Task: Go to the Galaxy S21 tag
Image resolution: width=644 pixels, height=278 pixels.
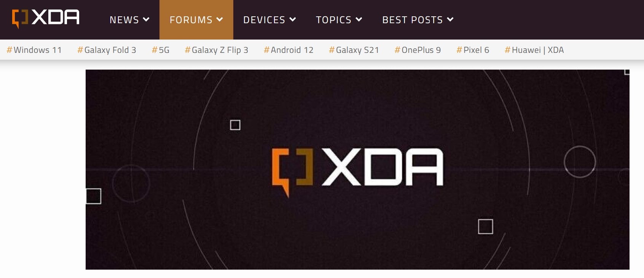Action: tap(354, 50)
